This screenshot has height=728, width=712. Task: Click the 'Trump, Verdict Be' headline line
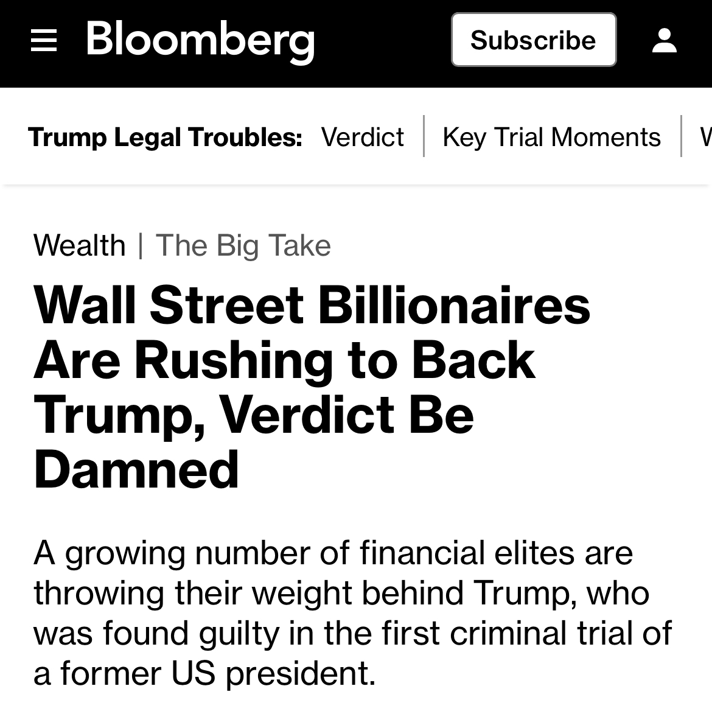[253, 414]
